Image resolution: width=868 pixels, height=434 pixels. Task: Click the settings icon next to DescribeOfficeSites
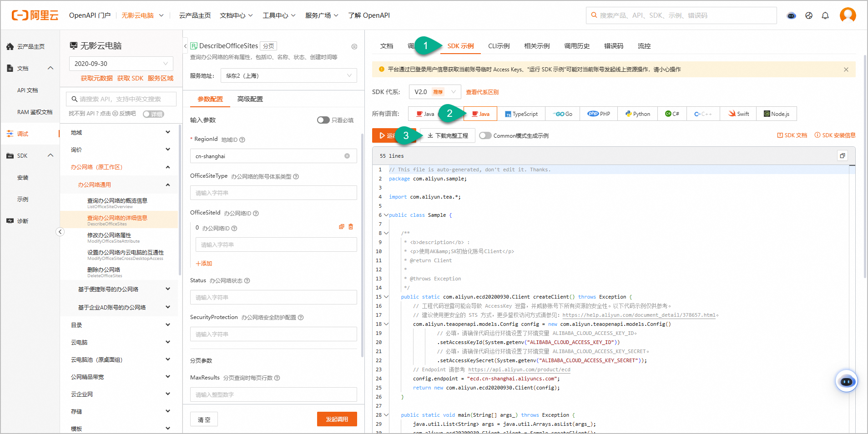(354, 46)
